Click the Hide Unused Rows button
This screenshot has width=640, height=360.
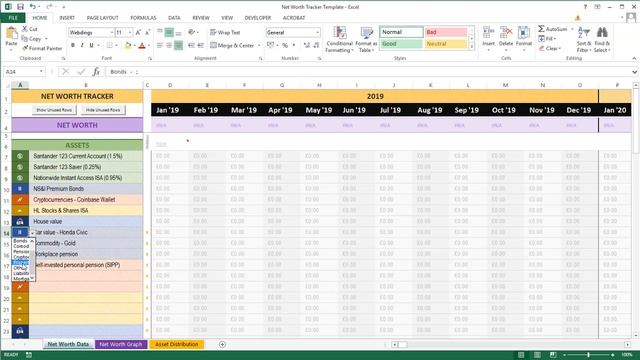coord(103,110)
